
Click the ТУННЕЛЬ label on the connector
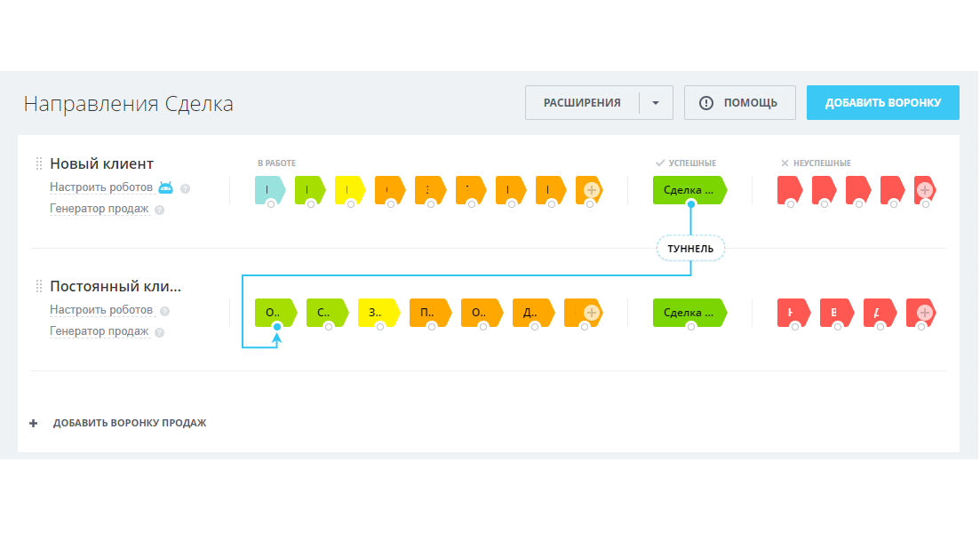[691, 249]
